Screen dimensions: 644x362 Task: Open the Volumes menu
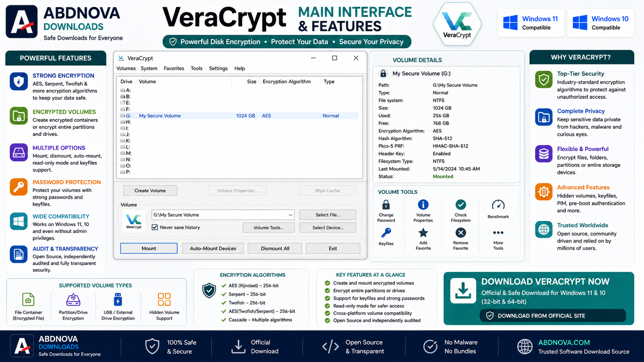tap(126, 68)
